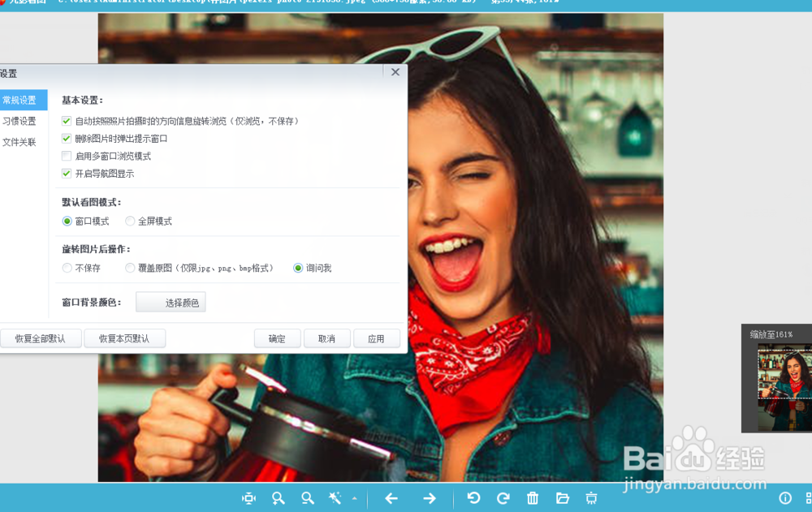Open file folder icon in toolbar
The height and width of the screenshot is (512, 812).
coord(563,498)
